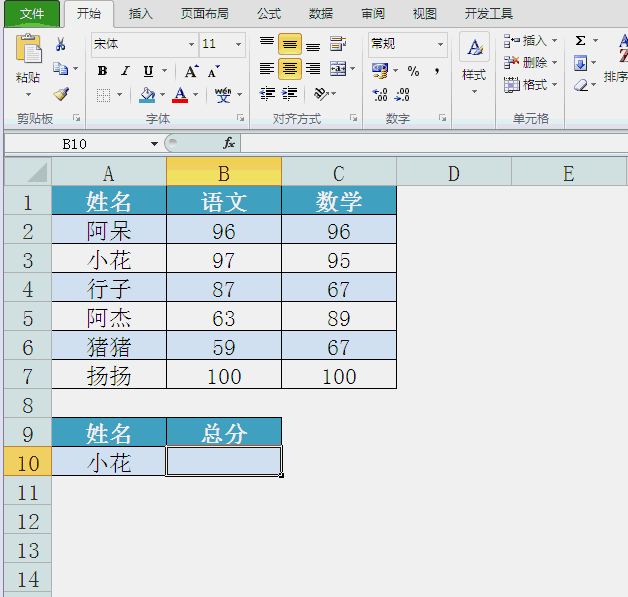The image size is (628, 597).
Task: Click the Cut scissors icon
Action: coord(61,44)
